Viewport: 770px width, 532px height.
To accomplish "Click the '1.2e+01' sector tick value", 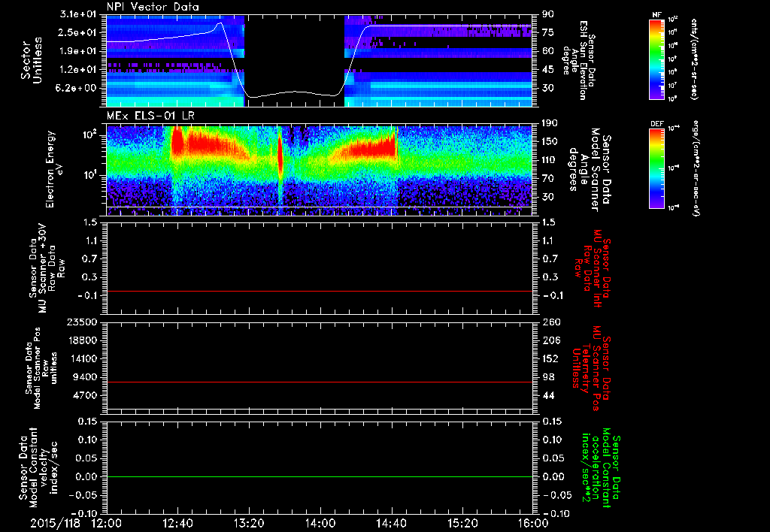I will click(78, 70).
